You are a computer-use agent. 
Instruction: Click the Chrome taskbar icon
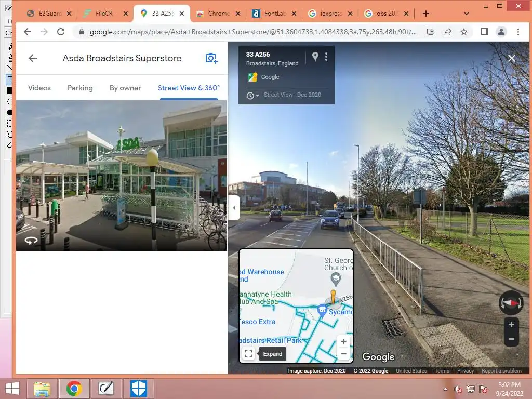tap(74, 389)
